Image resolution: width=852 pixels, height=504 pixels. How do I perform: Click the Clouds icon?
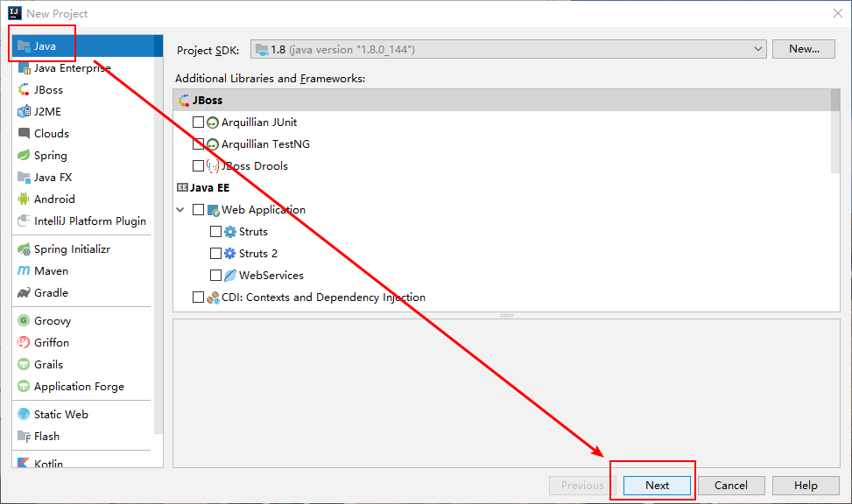pyautogui.click(x=24, y=133)
